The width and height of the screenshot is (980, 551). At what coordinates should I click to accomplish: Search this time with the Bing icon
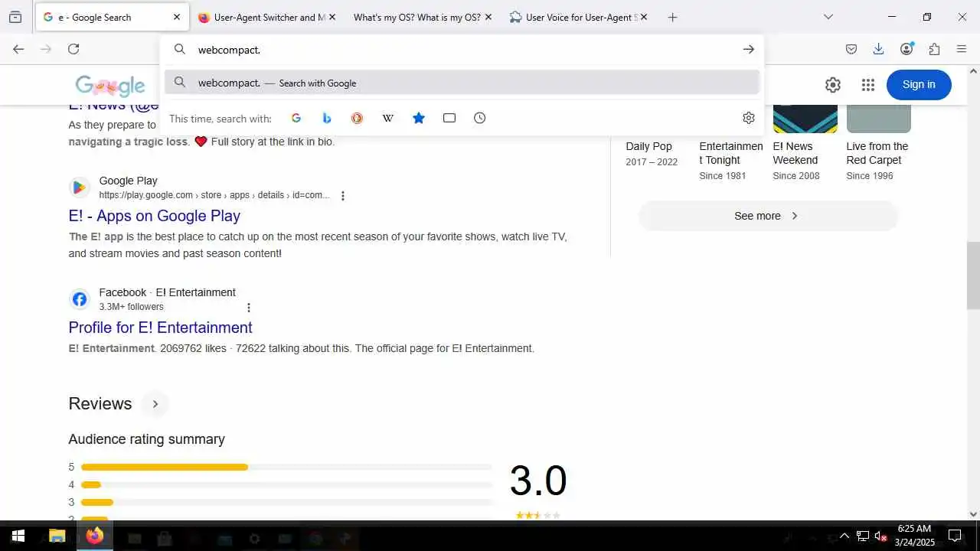click(327, 118)
